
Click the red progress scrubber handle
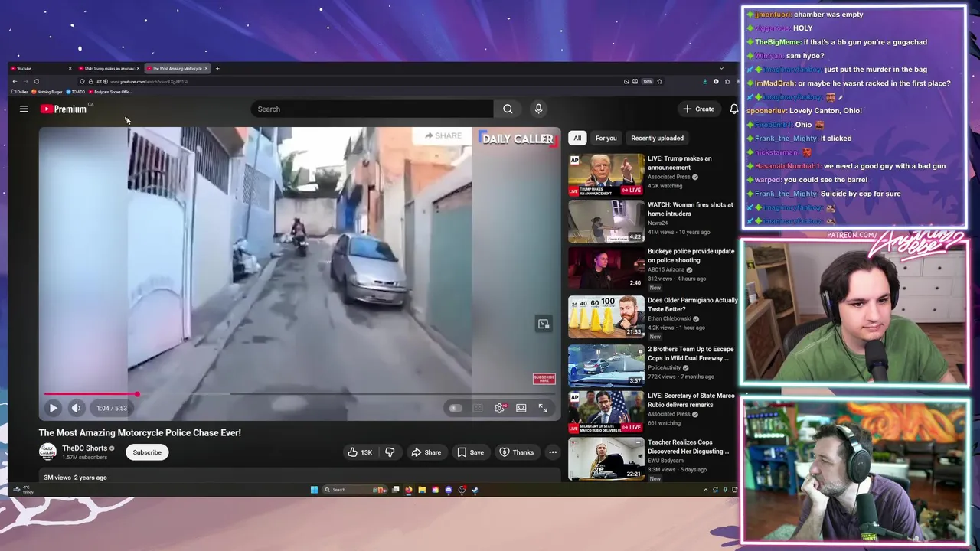(x=137, y=394)
